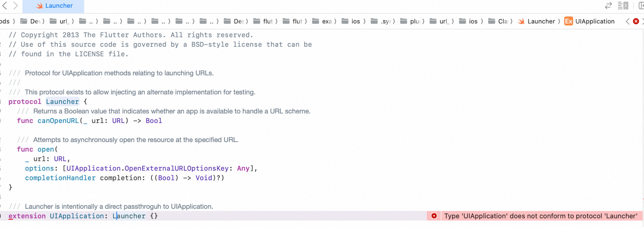Click the inline error message about protocol conformance
644x227 pixels.
pyautogui.click(x=540, y=216)
